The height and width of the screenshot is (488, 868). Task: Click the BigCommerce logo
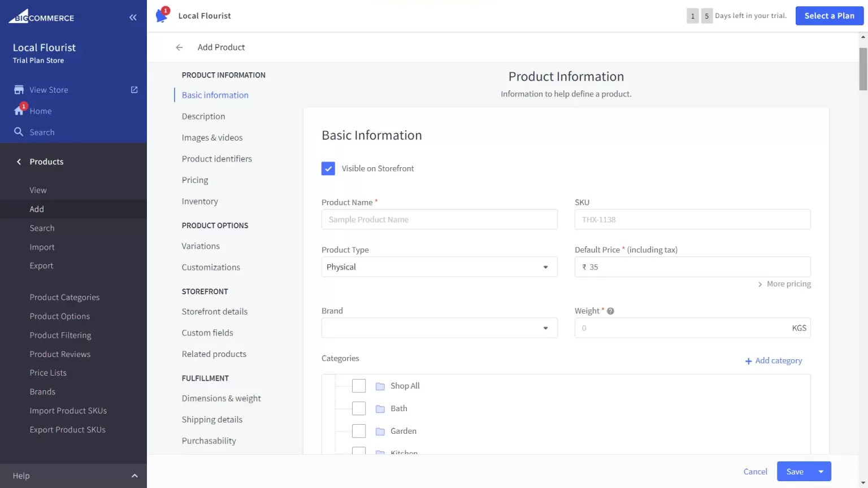coord(41,17)
